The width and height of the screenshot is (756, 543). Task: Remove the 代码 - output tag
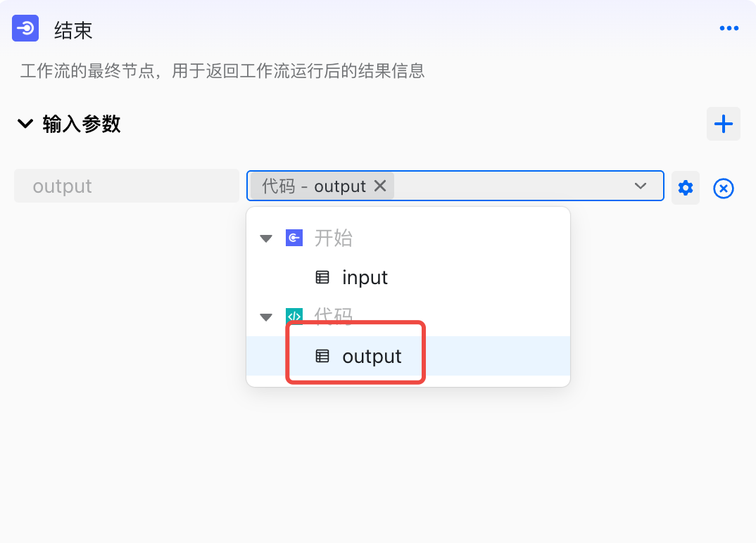pyautogui.click(x=380, y=186)
